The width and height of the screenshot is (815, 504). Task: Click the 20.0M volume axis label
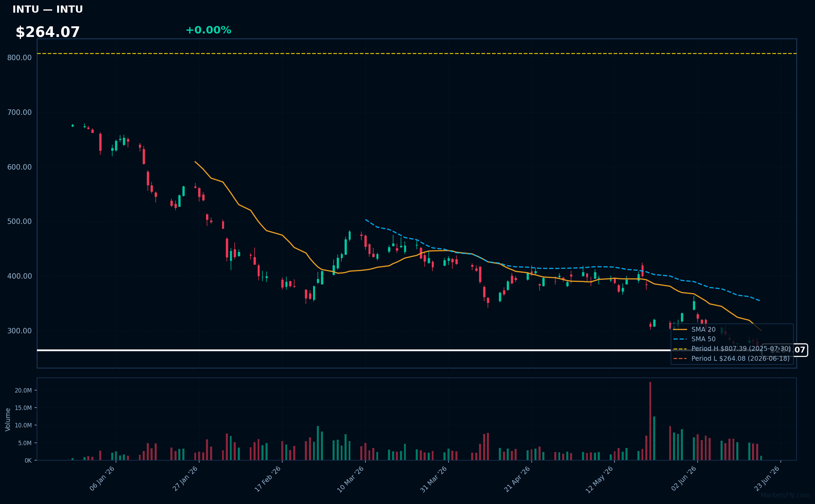pos(23,390)
